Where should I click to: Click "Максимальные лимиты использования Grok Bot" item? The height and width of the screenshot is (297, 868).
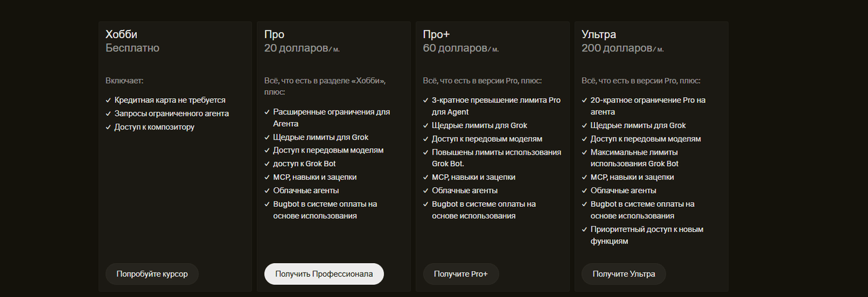click(x=635, y=157)
